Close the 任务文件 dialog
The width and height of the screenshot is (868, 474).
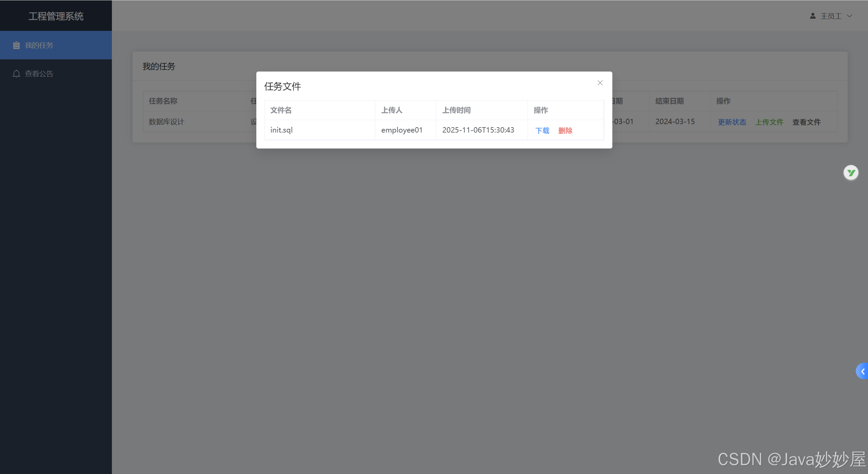point(600,83)
